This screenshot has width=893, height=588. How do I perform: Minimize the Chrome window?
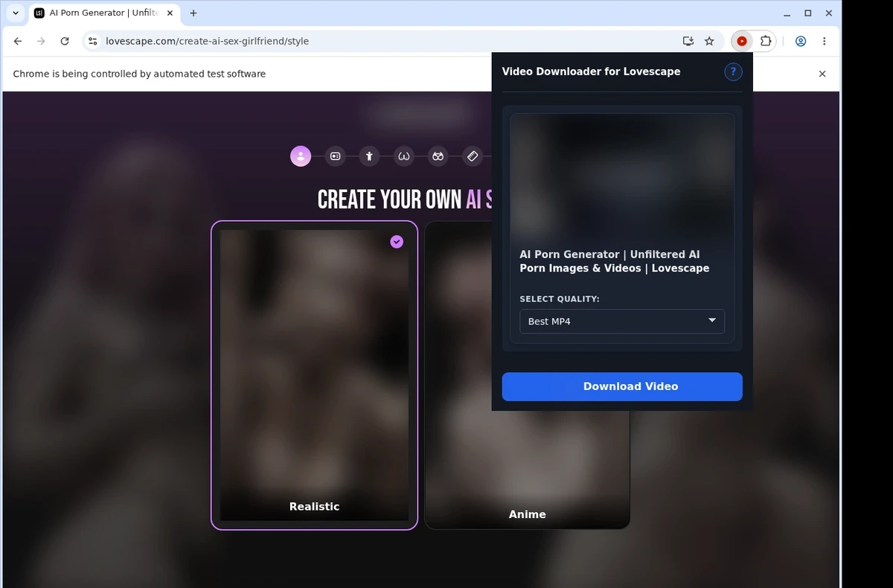point(787,13)
